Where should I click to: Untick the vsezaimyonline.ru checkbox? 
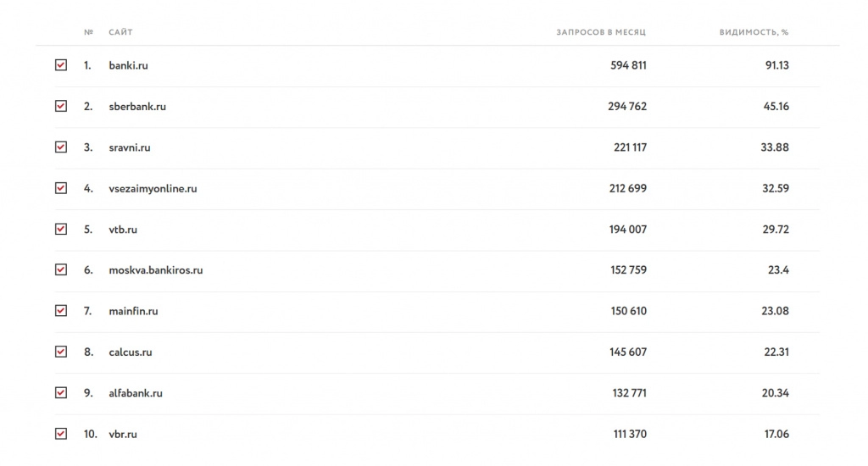coord(61,188)
